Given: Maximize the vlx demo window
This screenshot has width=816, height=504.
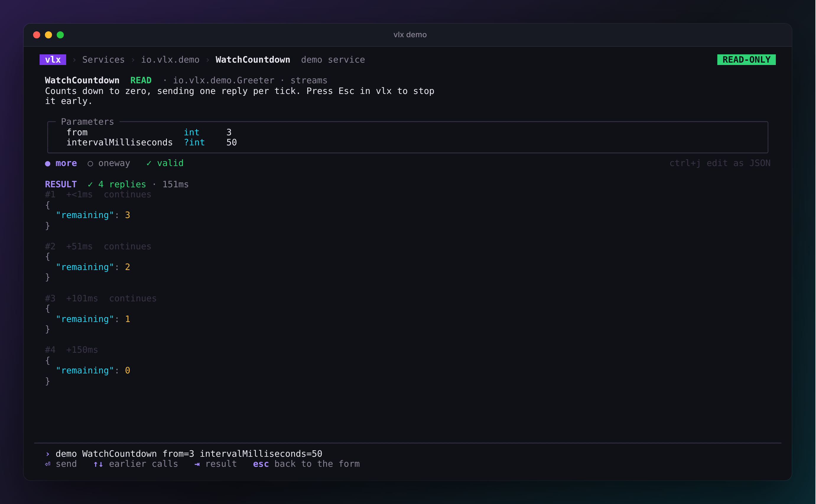Looking at the screenshot, I should [60, 35].
